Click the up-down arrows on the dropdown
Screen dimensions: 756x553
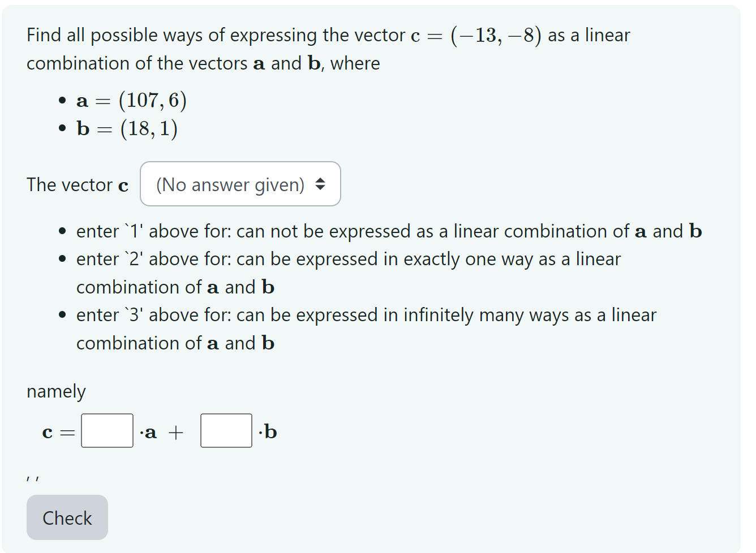pyautogui.click(x=321, y=184)
